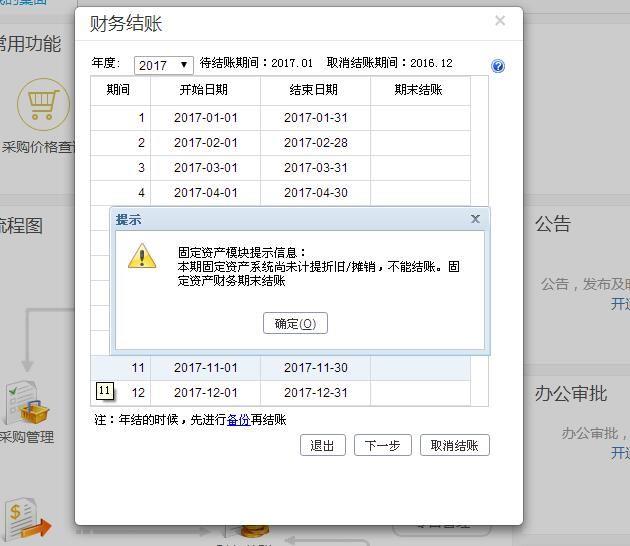Click the shopping cart 采购价格查询 icon in background

43,104
